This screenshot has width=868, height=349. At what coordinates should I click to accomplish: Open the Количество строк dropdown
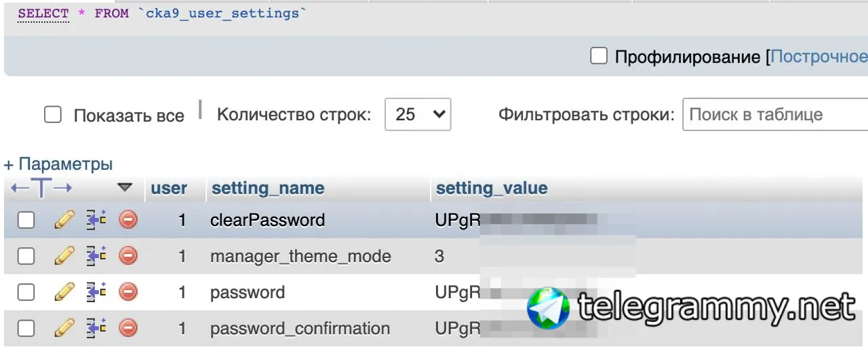[x=418, y=114]
